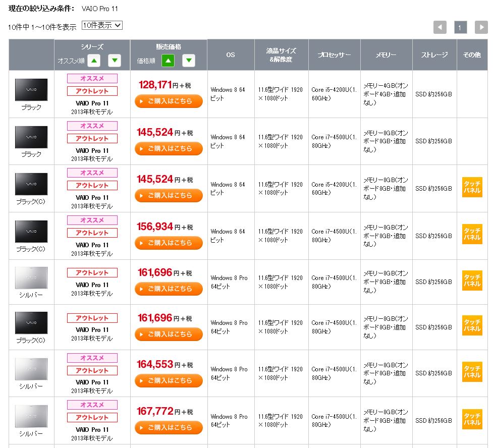The height and width of the screenshot is (448, 493).
Task: Click the メモリー column header
Action: 386,54
